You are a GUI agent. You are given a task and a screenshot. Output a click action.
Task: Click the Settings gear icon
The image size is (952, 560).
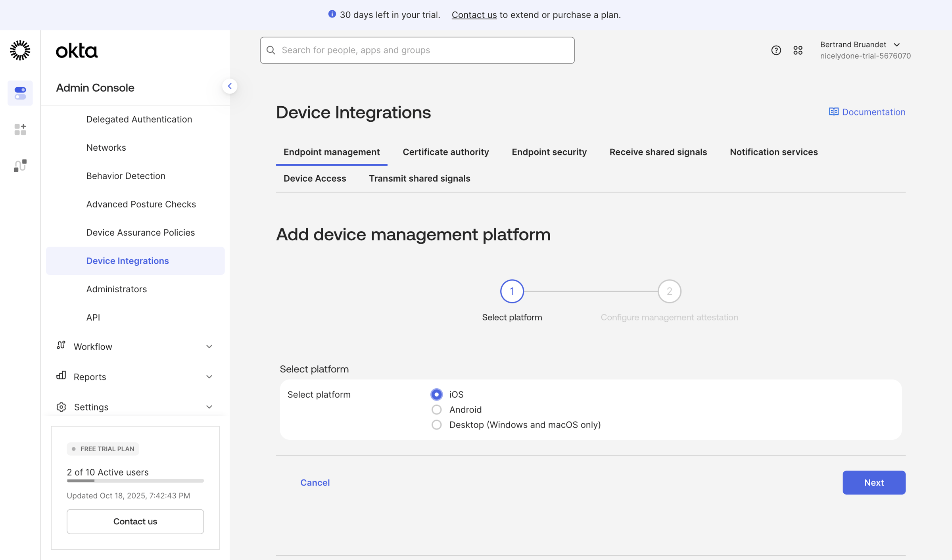click(61, 407)
